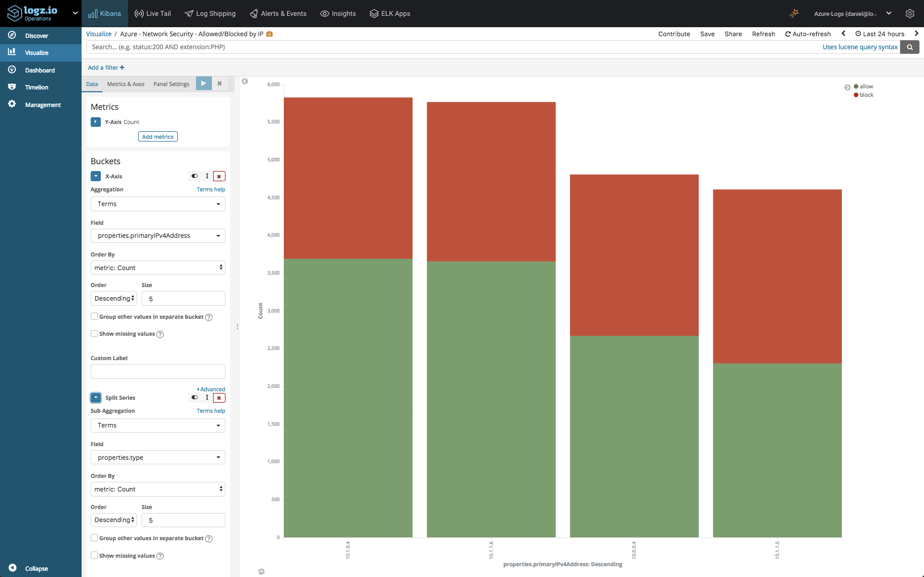Click Add metrics button

click(158, 136)
